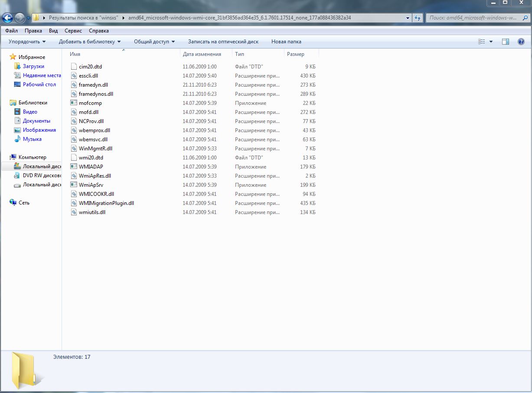Select the mofd.dll file icon

click(x=74, y=112)
